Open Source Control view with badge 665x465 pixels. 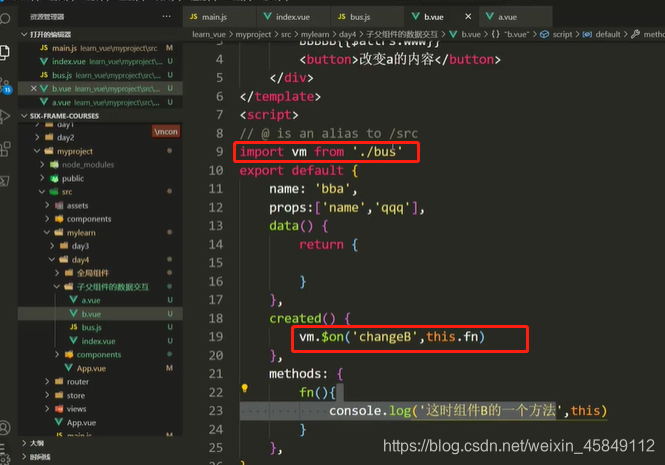(x=5, y=85)
